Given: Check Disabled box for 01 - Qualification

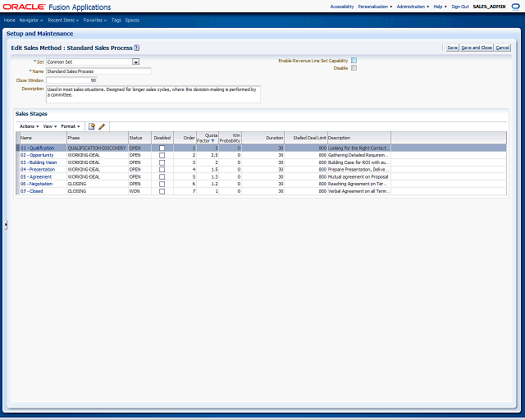Looking at the screenshot, I should [162, 148].
